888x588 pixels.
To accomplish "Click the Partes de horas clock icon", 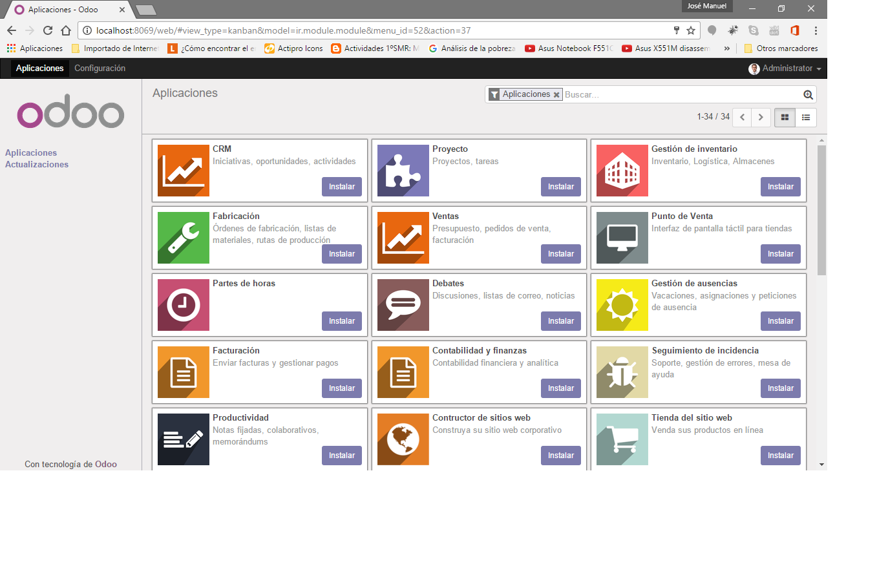I will click(x=184, y=305).
